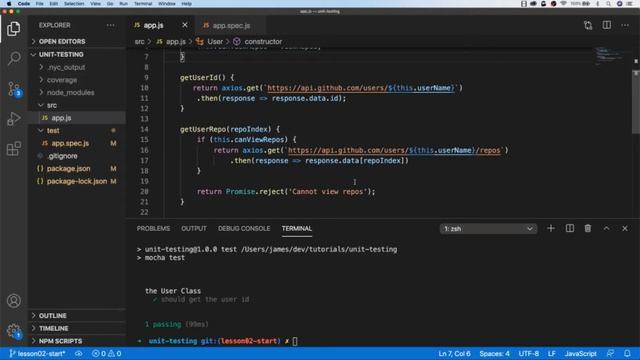The width and height of the screenshot is (640, 360).
Task: Open the Code application menu
Action: coord(24,4)
